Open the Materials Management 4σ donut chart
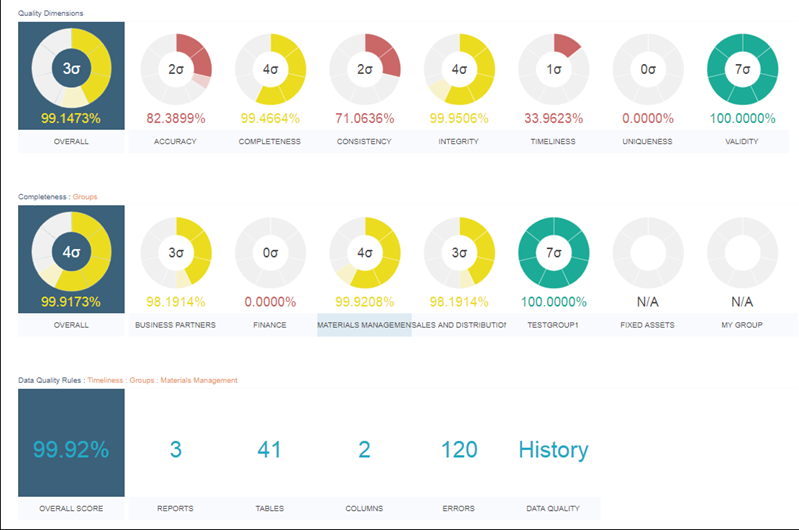Viewport: 799px width, 530px height. point(365,253)
